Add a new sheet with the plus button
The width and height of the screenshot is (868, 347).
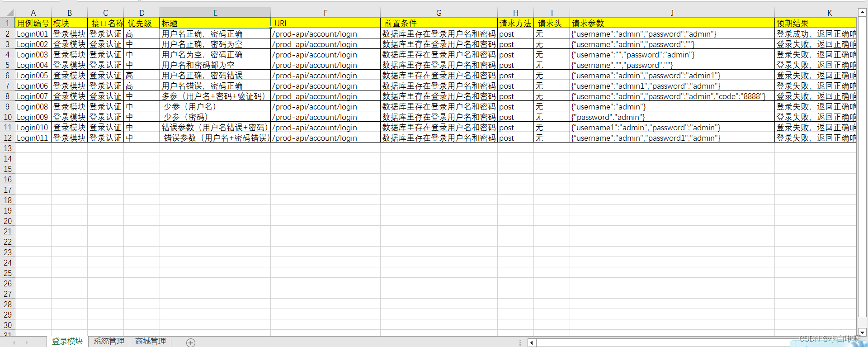click(x=191, y=342)
